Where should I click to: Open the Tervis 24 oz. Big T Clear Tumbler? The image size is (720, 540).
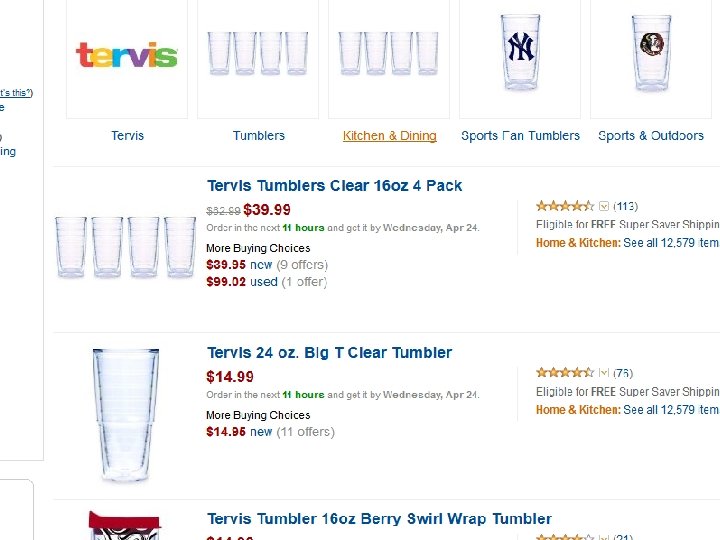pos(329,353)
